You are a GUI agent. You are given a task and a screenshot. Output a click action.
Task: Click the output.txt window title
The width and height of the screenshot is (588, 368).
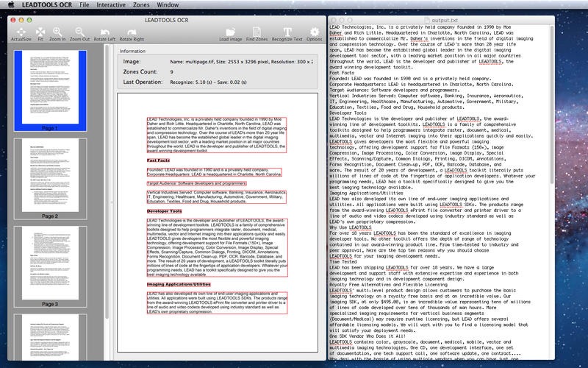click(445, 21)
